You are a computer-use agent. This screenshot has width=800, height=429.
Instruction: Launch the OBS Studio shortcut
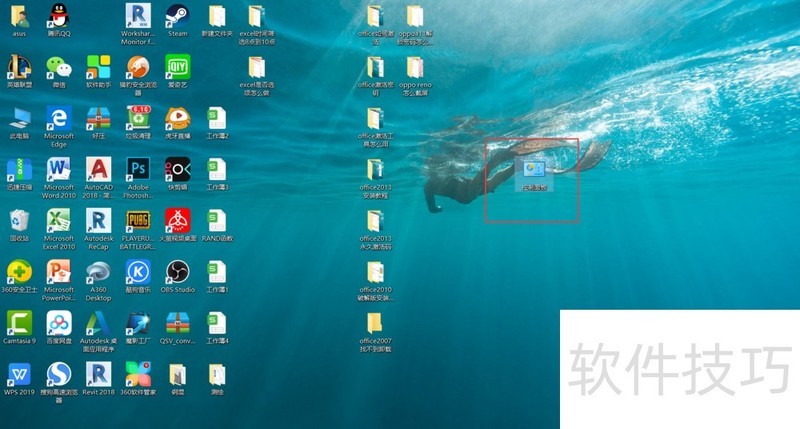click(178, 272)
